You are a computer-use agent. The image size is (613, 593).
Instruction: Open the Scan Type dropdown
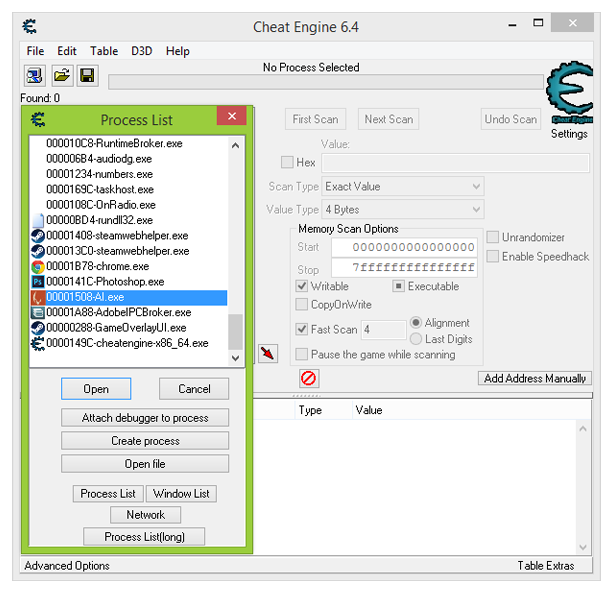403,186
